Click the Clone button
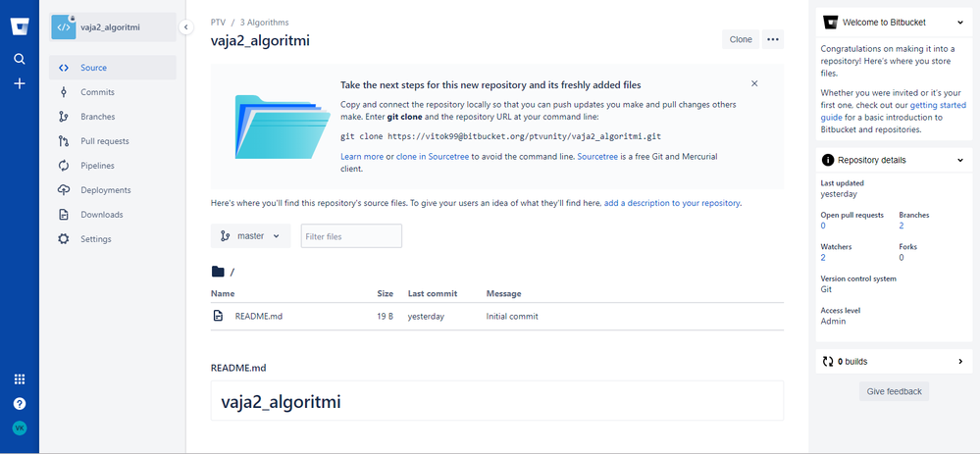 (741, 39)
